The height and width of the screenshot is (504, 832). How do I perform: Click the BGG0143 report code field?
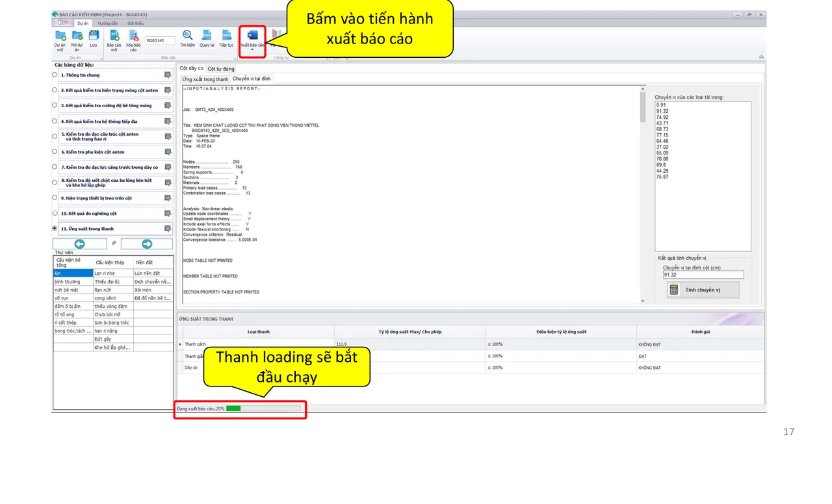pos(160,40)
